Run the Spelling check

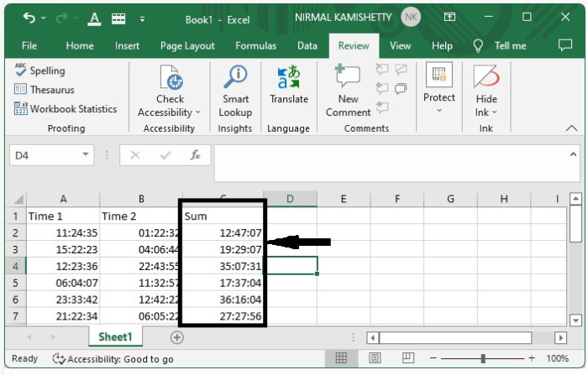coord(39,70)
